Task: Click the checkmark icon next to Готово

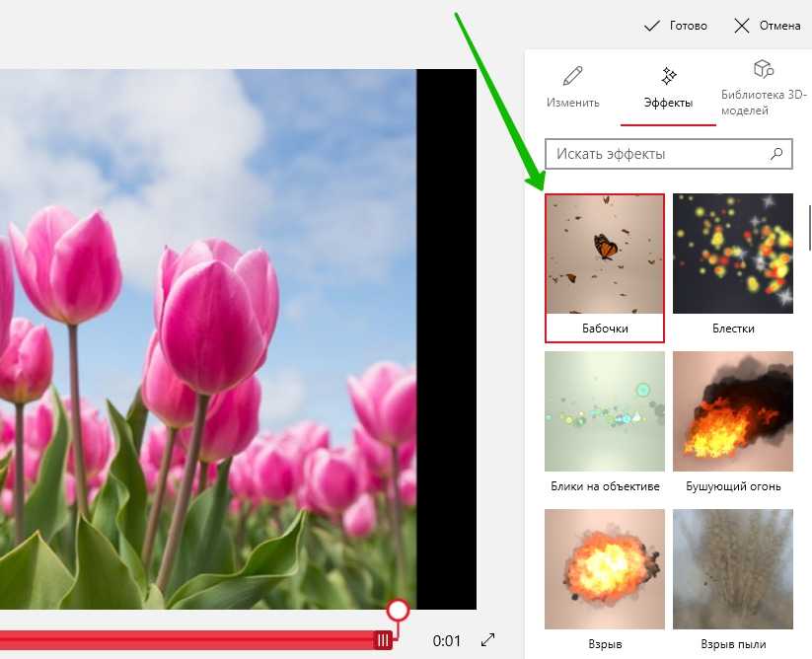Action: [x=651, y=26]
